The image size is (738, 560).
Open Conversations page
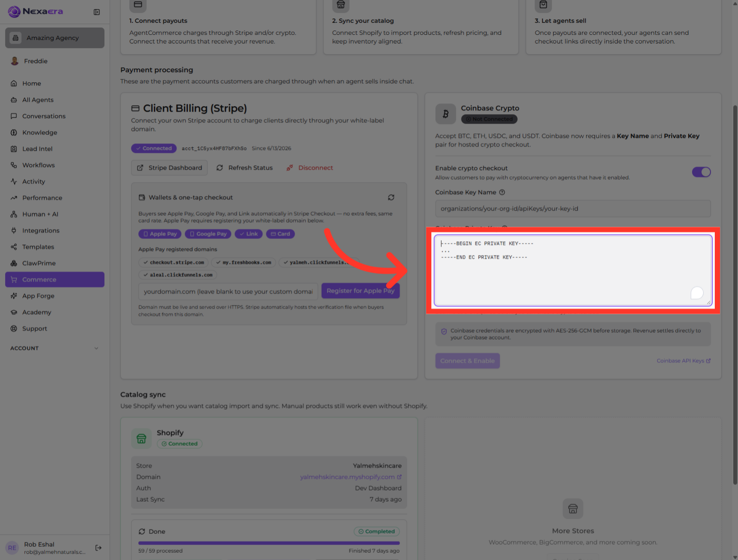[55, 116]
